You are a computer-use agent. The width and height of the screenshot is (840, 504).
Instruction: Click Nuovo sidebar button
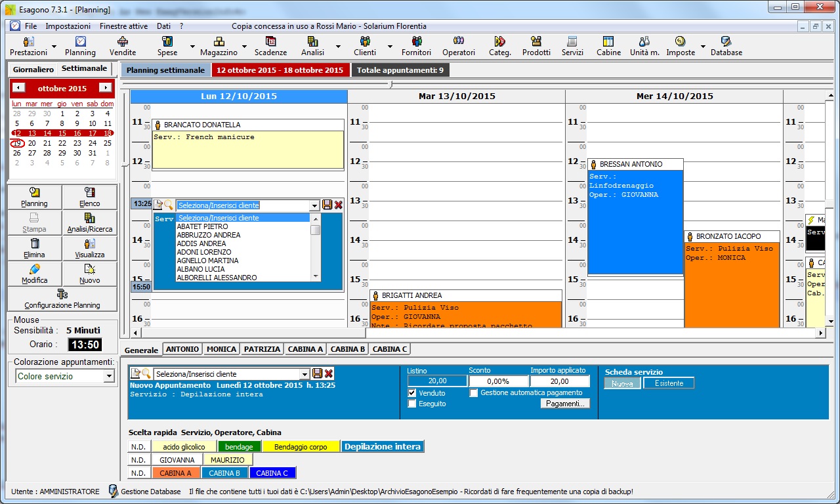tap(90, 274)
